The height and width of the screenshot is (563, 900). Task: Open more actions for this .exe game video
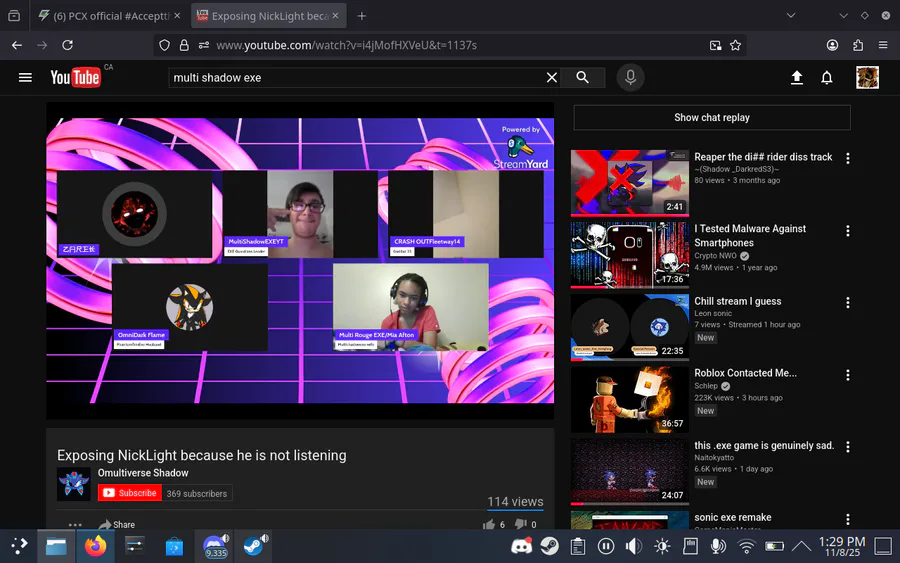pyautogui.click(x=848, y=446)
